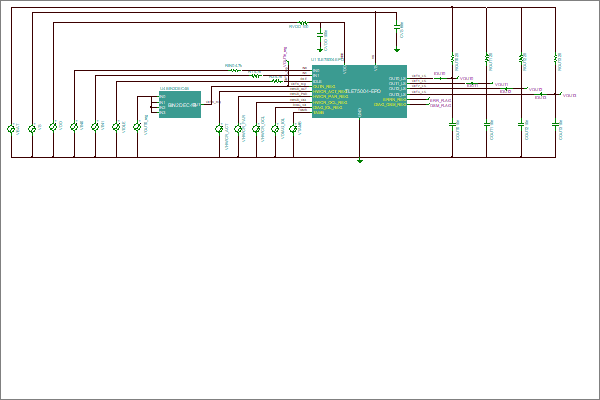Click the VOUT2 net label
Screen dimensions: 600x400
point(535,90)
